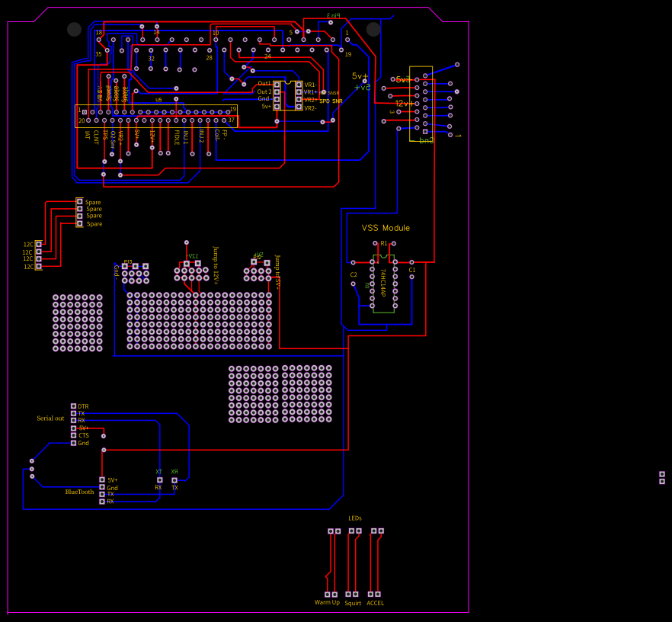Click the topmost Spare header pin
The image size is (672, 622).
(x=78, y=201)
